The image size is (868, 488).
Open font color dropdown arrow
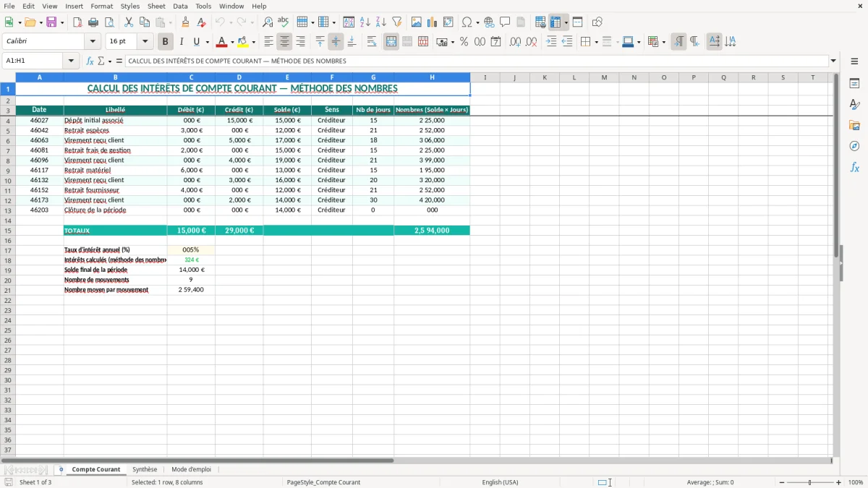[x=232, y=42]
